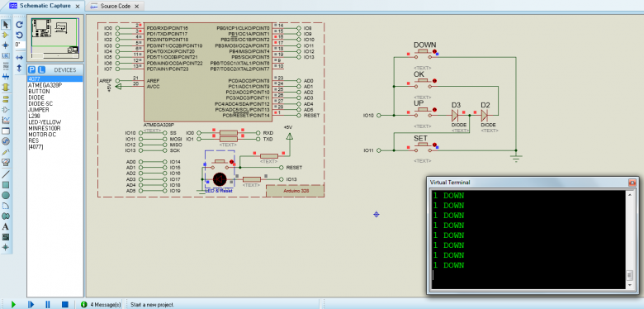This screenshot has width=644, height=309.
Task: Select the Component Mode tool
Action: 5,35
